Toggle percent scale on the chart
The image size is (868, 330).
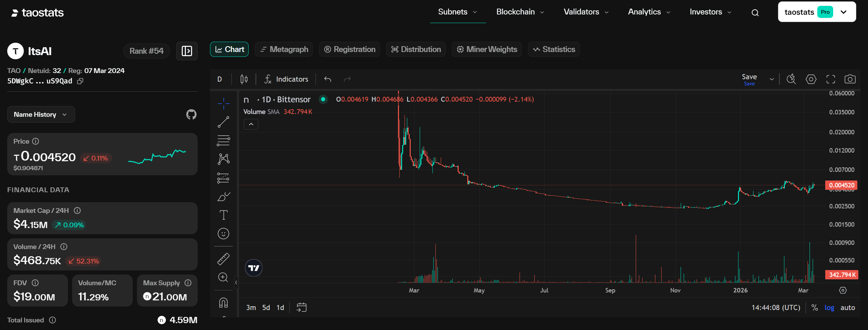pyautogui.click(x=815, y=308)
